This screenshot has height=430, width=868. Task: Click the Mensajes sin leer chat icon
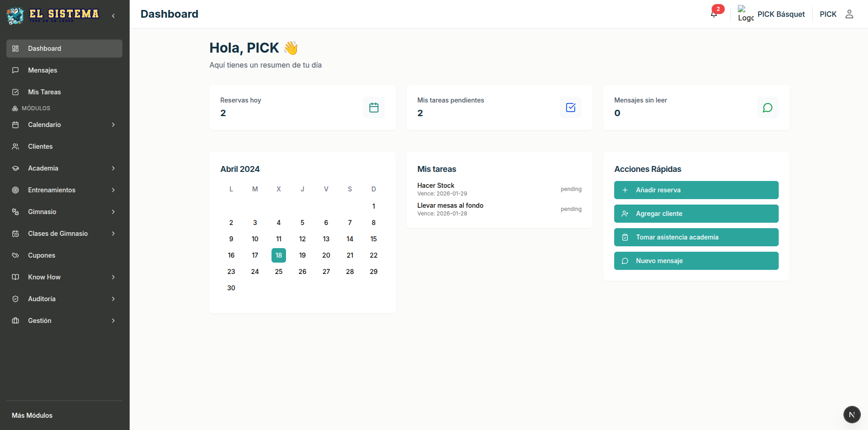click(x=767, y=107)
